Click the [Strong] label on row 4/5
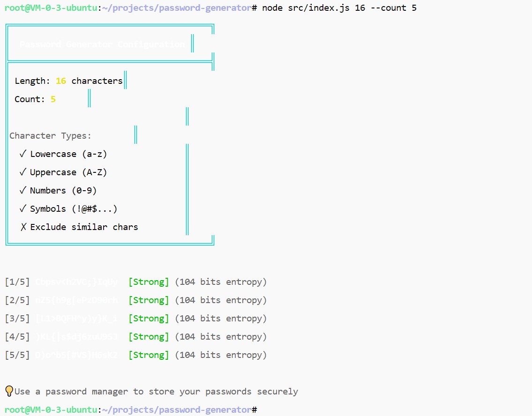This screenshot has width=532, height=416. [149, 337]
